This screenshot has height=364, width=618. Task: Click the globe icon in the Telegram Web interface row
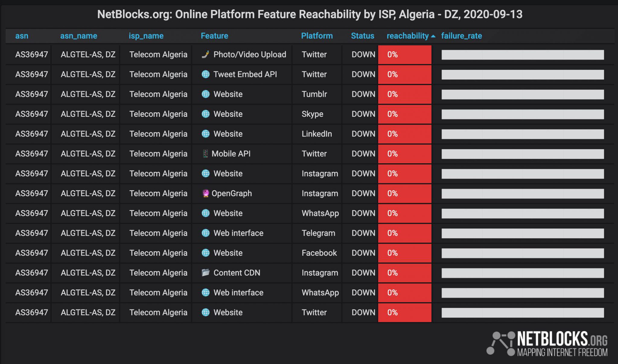pyautogui.click(x=205, y=233)
